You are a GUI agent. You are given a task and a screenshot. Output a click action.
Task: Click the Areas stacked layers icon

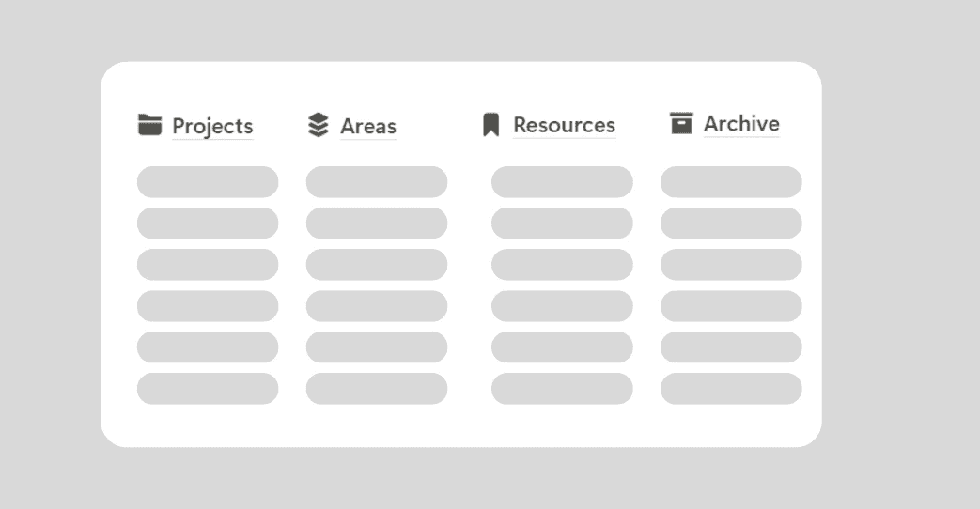click(319, 125)
